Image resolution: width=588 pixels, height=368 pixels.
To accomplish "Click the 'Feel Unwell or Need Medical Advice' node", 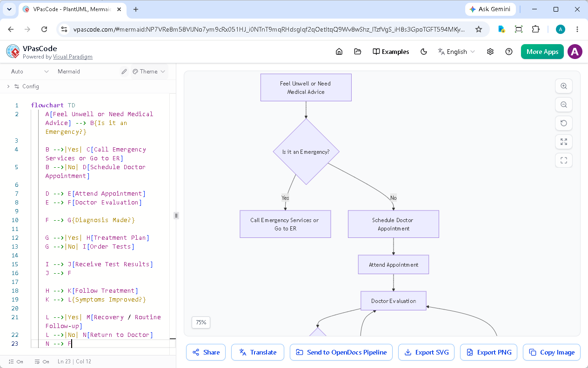I will pos(306,87).
